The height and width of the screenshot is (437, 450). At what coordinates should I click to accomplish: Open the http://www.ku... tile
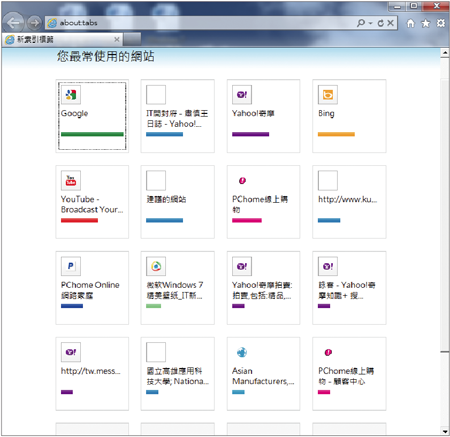point(349,202)
